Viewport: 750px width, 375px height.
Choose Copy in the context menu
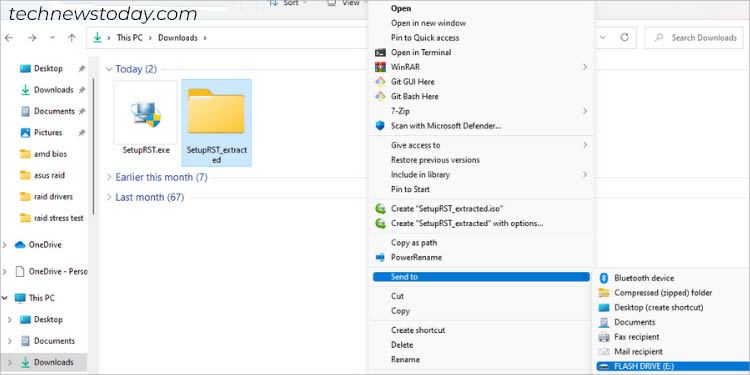(x=400, y=311)
